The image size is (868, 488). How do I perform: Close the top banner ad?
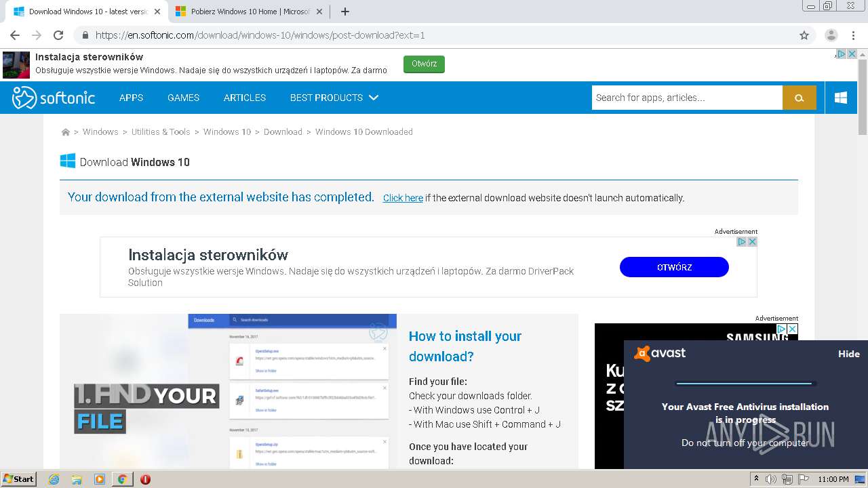coord(852,54)
